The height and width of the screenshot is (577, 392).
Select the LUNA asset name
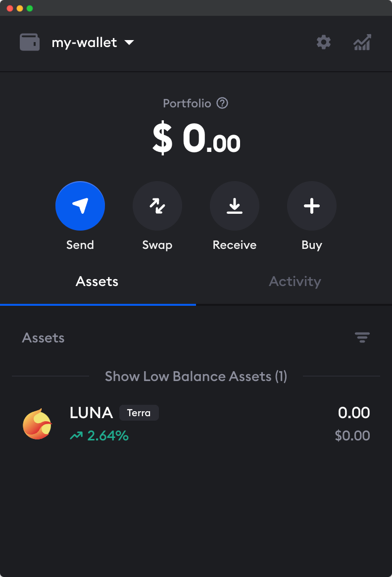pyautogui.click(x=92, y=413)
